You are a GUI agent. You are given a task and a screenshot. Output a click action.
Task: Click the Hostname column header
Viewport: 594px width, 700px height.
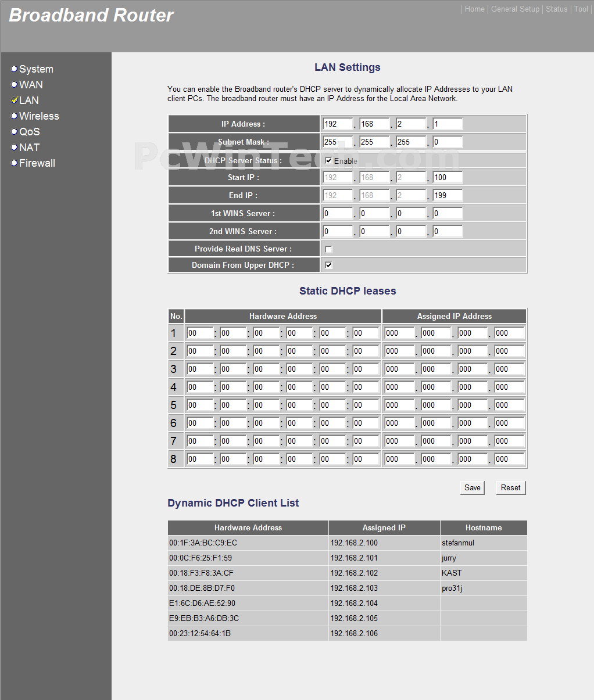coord(484,527)
